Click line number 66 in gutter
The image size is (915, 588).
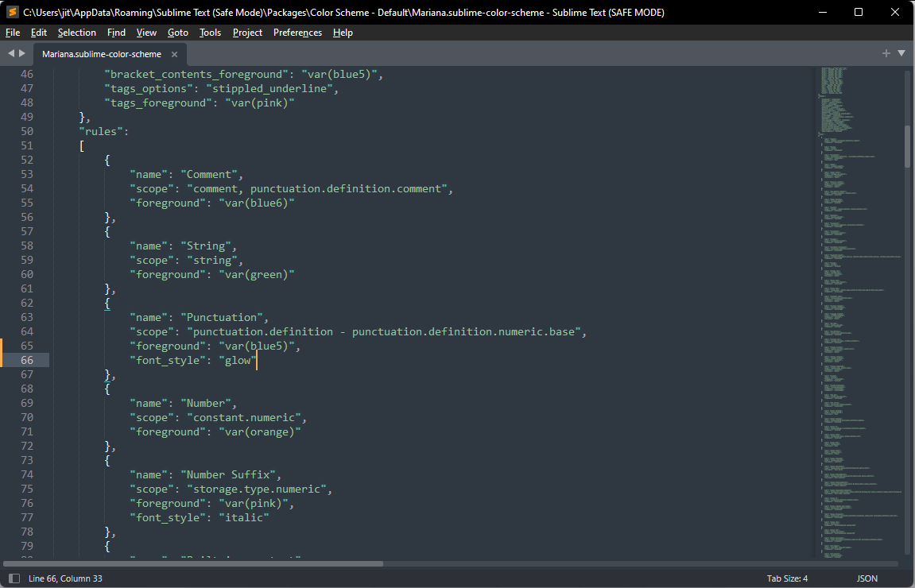coord(27,360)
